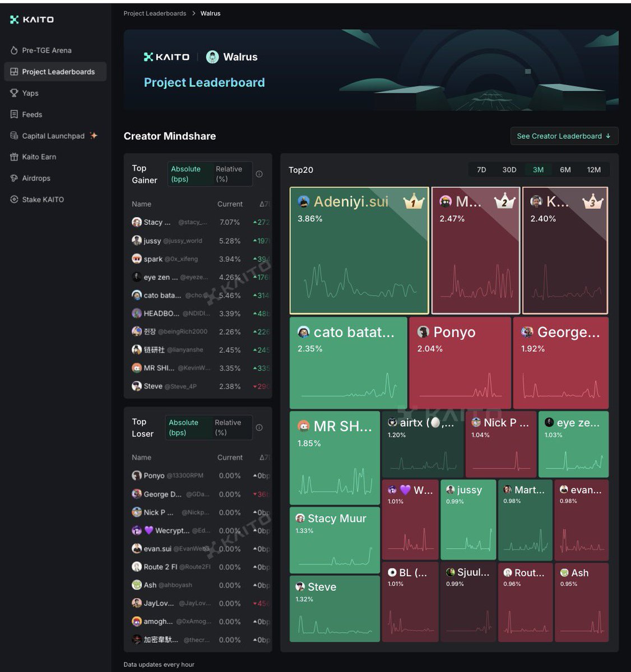The image size is (631, 672).
Task: Select the 6M time range
Action: tap(565, 170)
